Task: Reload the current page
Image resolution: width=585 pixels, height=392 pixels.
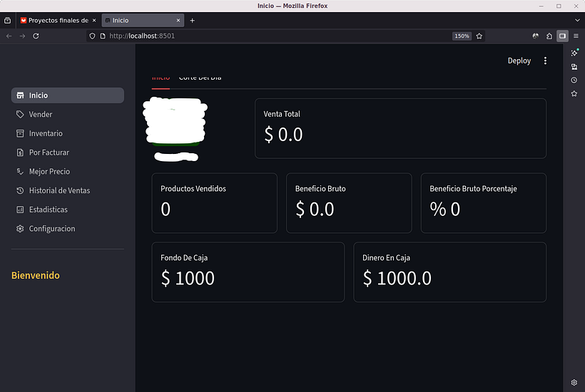Action: point(36,36)
